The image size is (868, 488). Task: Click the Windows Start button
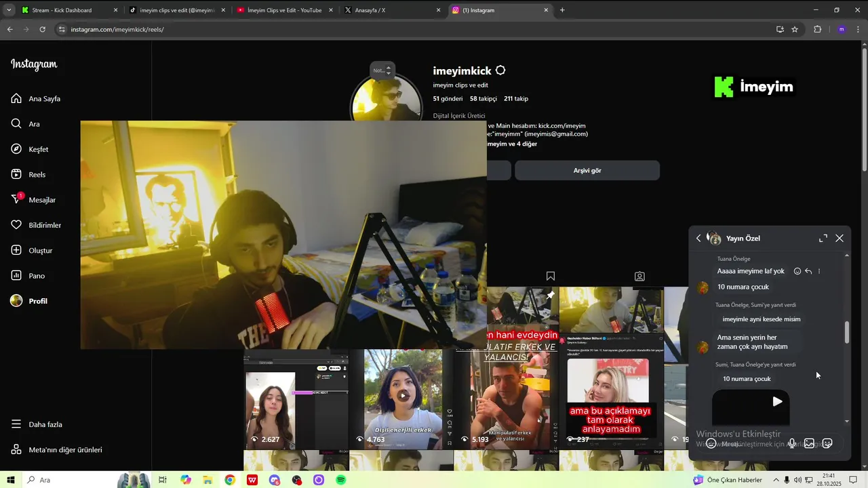[11, 480]
